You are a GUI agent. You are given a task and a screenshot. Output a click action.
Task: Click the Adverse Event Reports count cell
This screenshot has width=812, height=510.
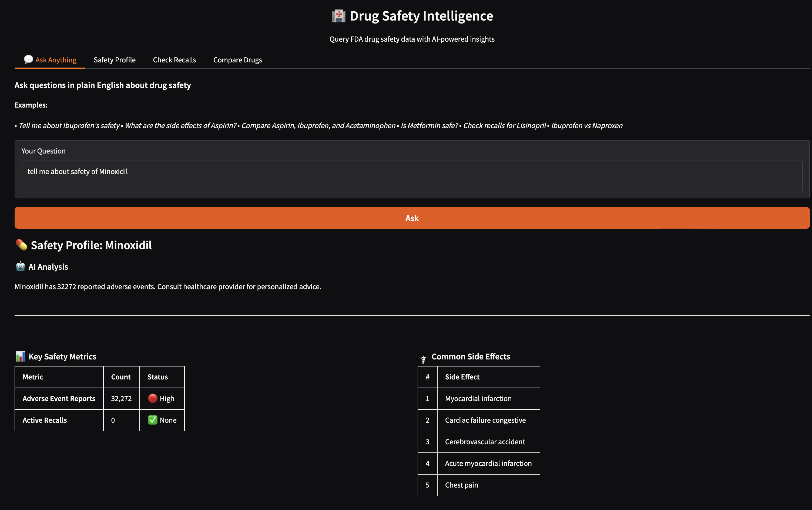[121, 398]
